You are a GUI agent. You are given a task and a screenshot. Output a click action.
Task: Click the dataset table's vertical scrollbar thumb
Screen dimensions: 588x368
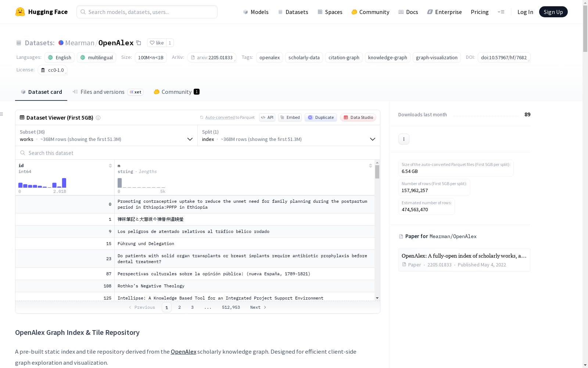(377, 172)
